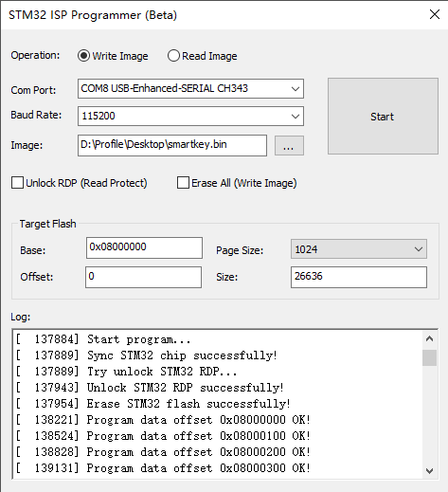Click log line with offset 0x08000100 OK!
Image resolution: width=448 pixels, height=492 pixels.
point(163,436)
